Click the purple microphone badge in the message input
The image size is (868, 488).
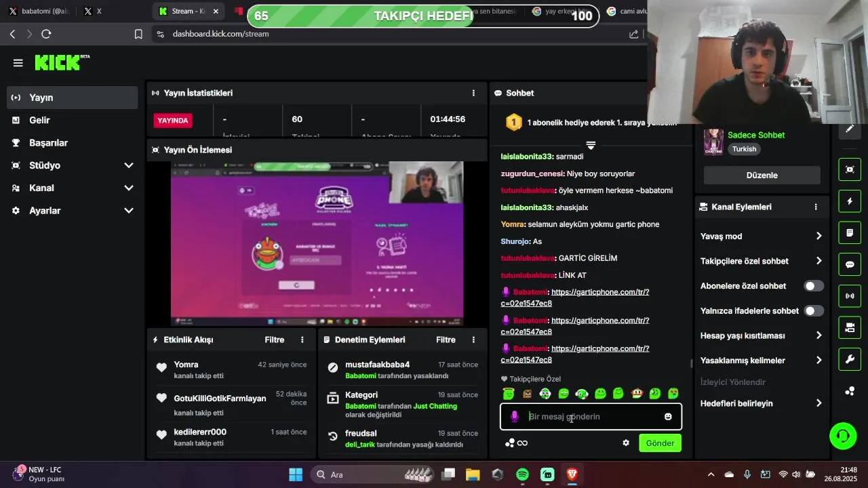click(515, 417)
